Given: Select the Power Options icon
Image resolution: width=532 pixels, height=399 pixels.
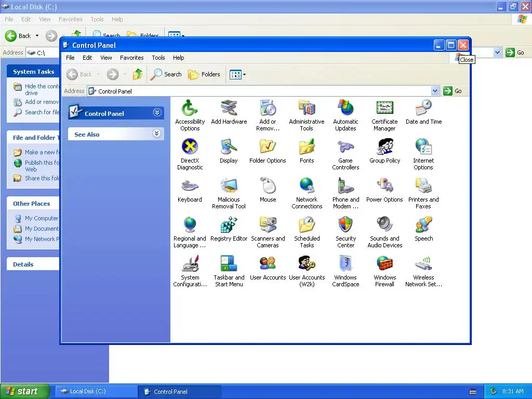Looking at the screenshot, I should point(384,186).
